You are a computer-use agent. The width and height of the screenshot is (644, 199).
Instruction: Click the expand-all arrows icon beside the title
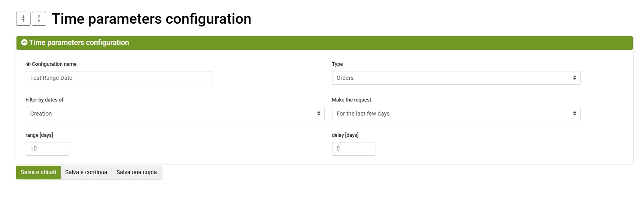point(39,18)
